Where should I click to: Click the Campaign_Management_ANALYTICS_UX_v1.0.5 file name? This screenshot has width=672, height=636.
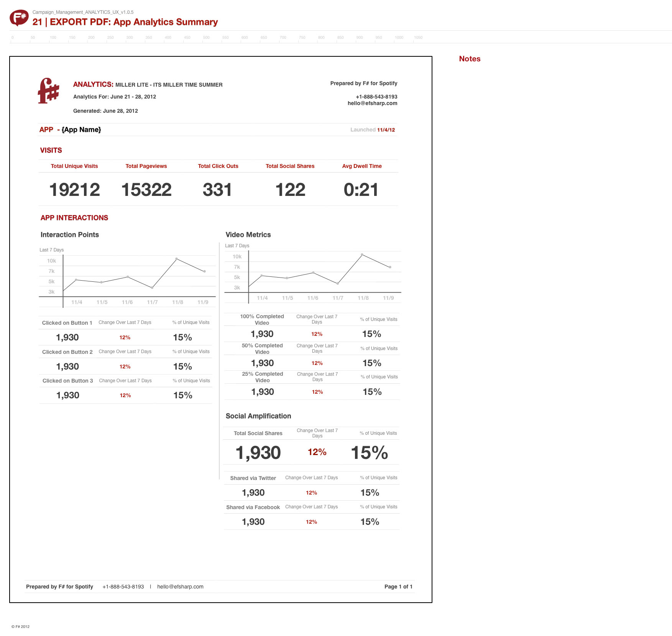(x=83, y=12)
